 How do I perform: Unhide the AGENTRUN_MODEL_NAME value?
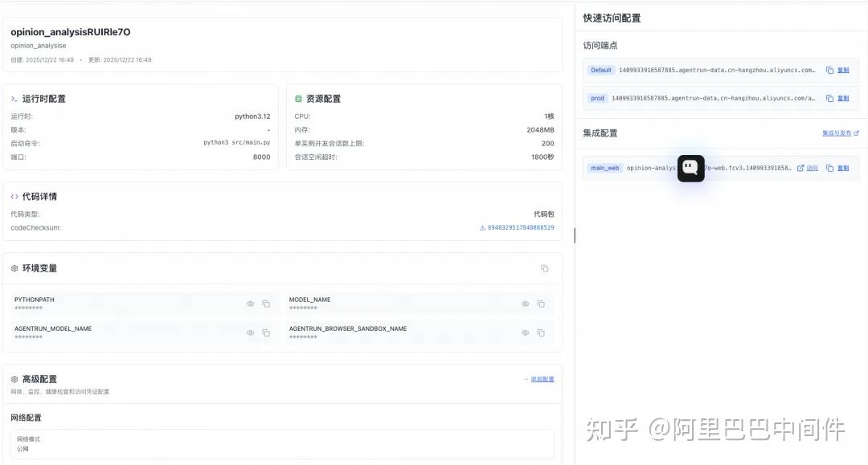[x=251, y=332]
